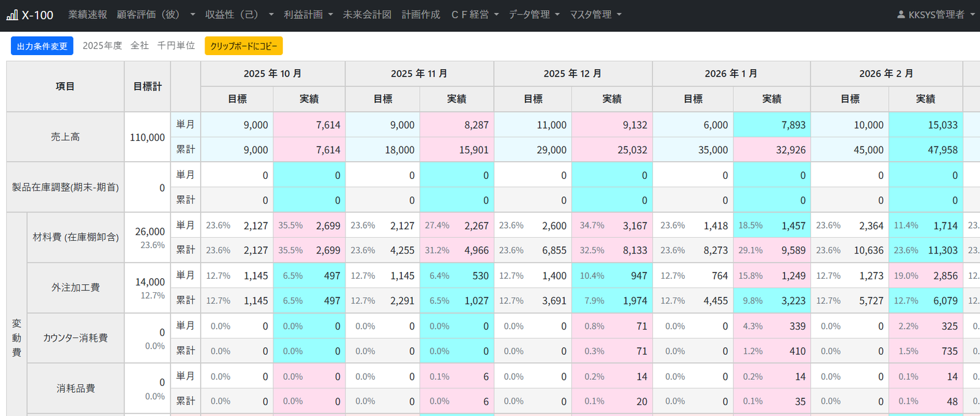This screenshot has height=416, width=980.
Task: Select the 8,287 November actual sales cell
Action: pyautogui.click(x=457, y=125)
